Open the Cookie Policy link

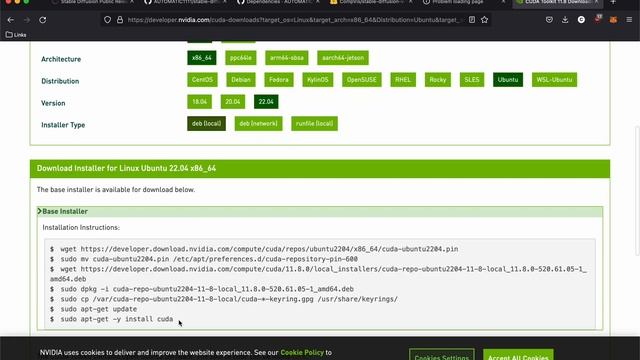[x=302, y=352]
